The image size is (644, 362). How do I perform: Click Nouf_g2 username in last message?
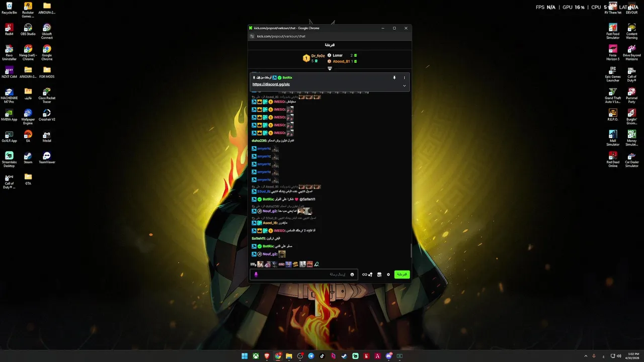click(x=270, y=254)
